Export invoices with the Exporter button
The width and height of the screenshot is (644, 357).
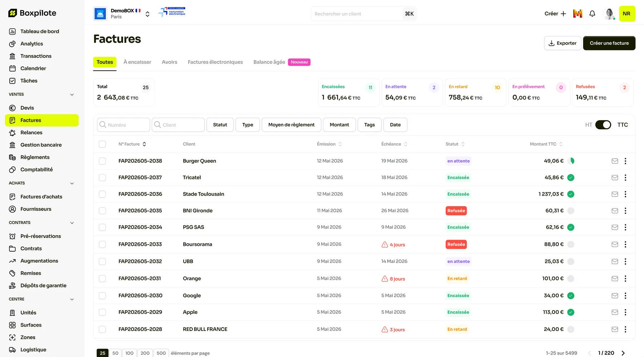(562, 43)
